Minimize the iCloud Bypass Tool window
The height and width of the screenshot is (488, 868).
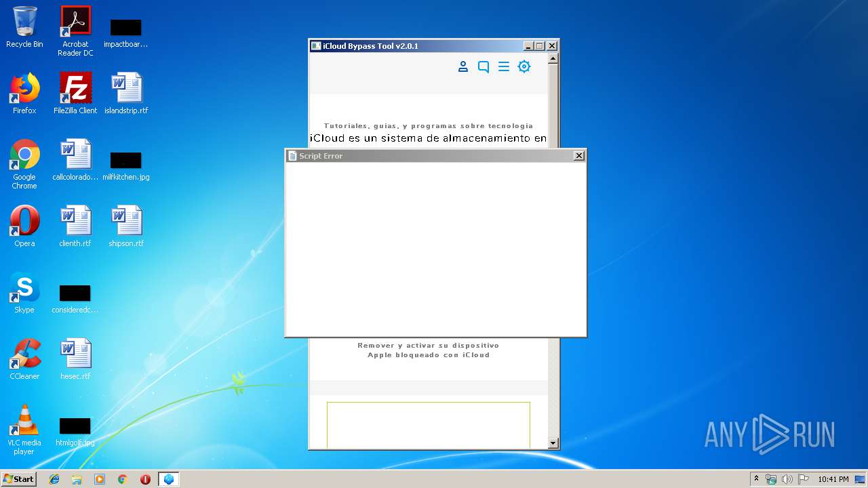(x=529, y=46)
